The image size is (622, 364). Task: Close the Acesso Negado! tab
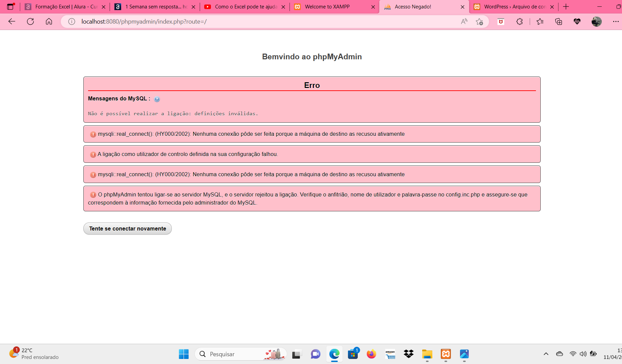click(462, 7)
